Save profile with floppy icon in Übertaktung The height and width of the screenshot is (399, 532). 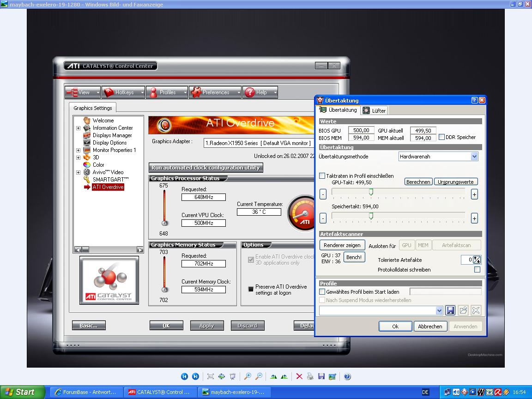point(450,310)
